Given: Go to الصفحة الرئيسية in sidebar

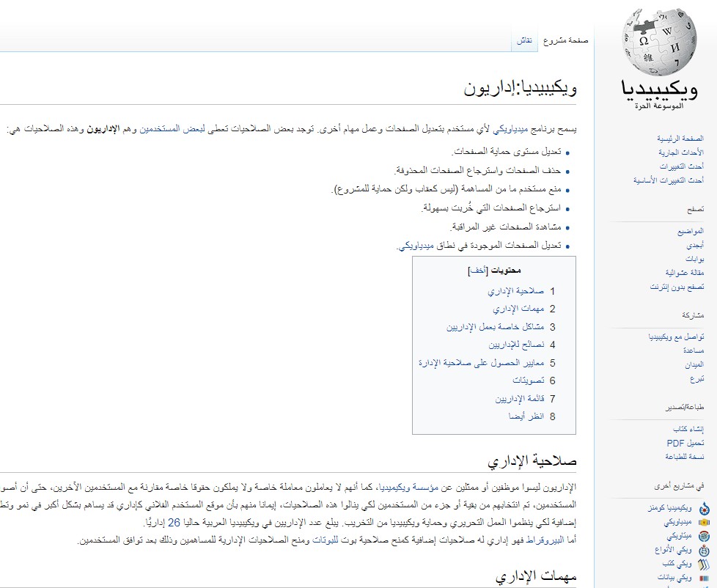Looking at the screenshot, I should (x=680, y=138).
